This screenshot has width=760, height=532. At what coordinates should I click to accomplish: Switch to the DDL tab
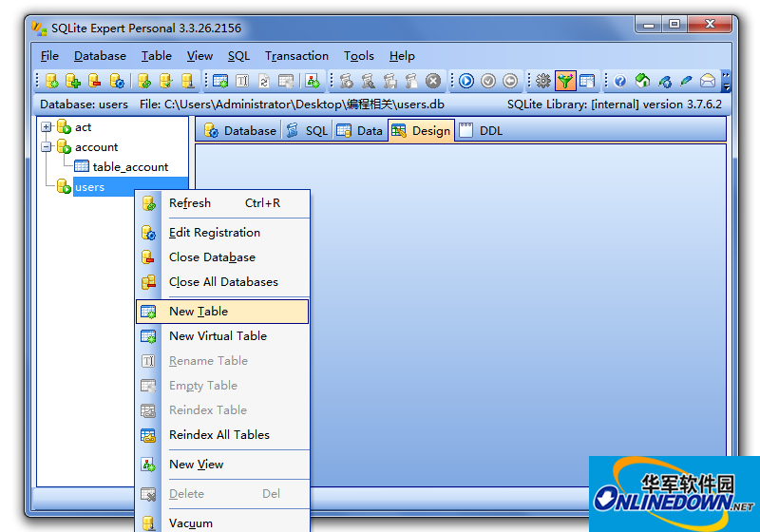481,131
